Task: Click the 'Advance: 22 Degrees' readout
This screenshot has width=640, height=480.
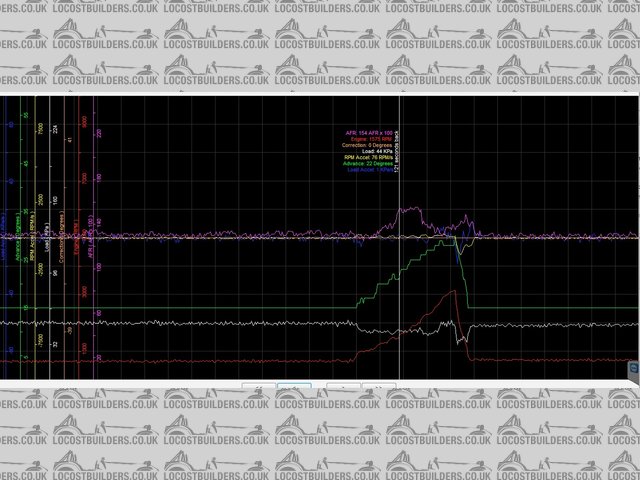Action: [365, 164]
